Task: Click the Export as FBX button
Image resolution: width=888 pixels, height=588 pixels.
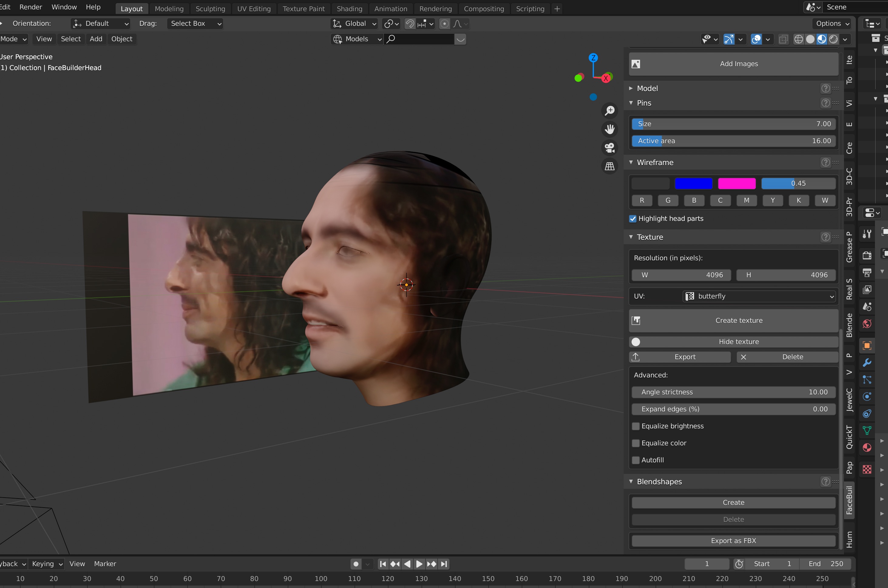Action: click(x=733, y=541)
